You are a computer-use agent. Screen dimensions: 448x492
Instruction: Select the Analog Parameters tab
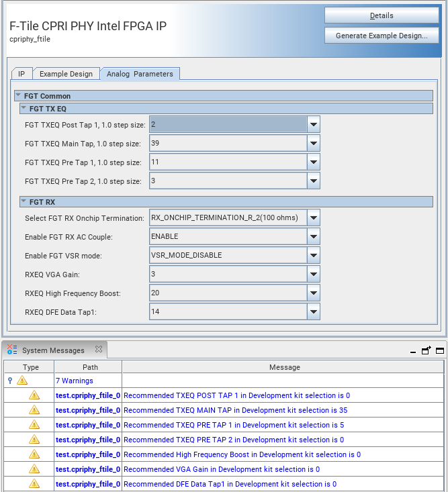(140, 74)
